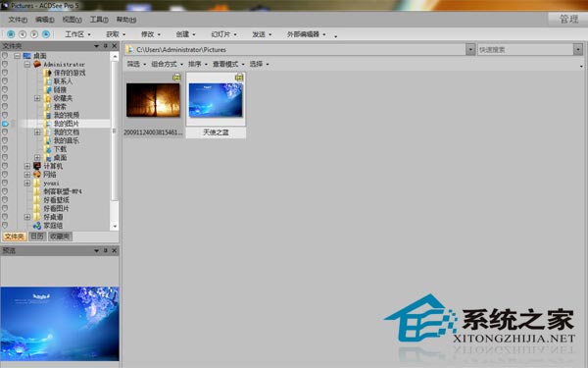Viewport: 588px width, 368px height.
Task: Toggle Easy-Select marker beside Administrator
Action: coord(5,64)
